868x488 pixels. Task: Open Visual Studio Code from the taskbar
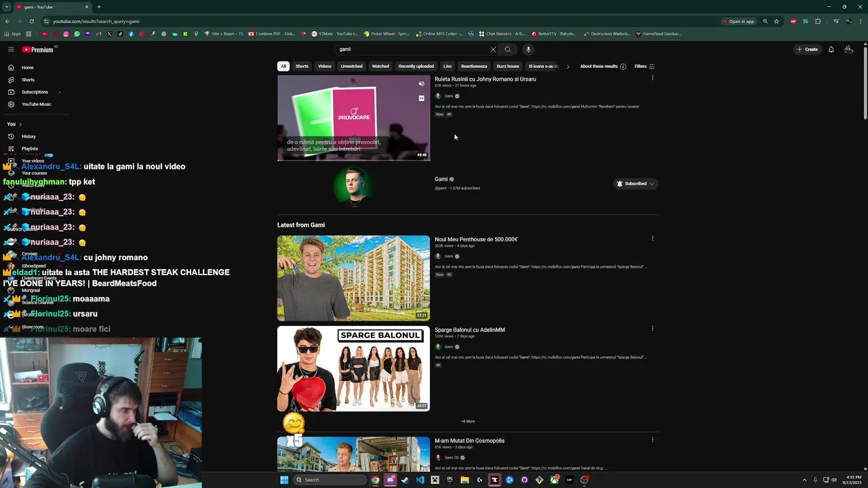[x=420, y=480]
